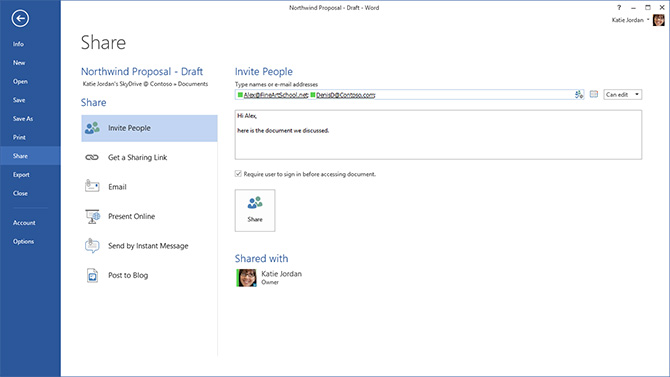
Task: Select the Invite People option
Action: tap(149, 128)
